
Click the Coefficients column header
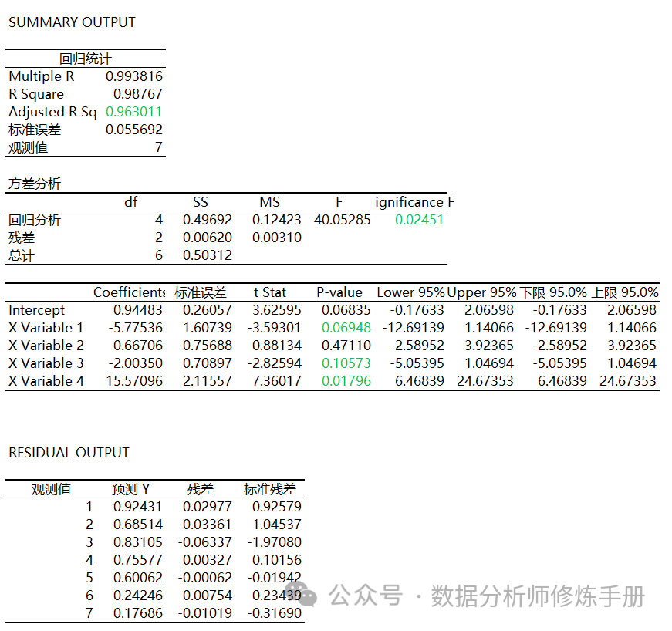point(130,292)
